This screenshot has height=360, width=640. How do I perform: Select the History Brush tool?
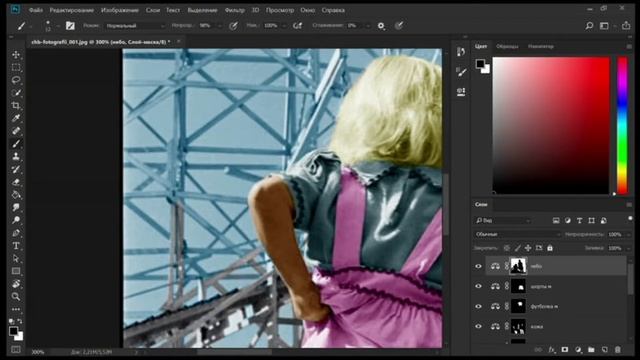coord(16,169)
